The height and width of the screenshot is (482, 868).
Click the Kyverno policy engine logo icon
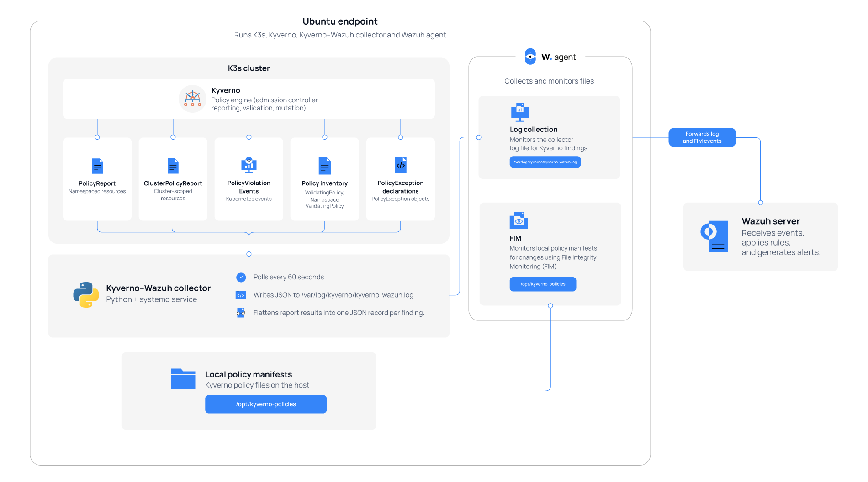click(192, 99)
